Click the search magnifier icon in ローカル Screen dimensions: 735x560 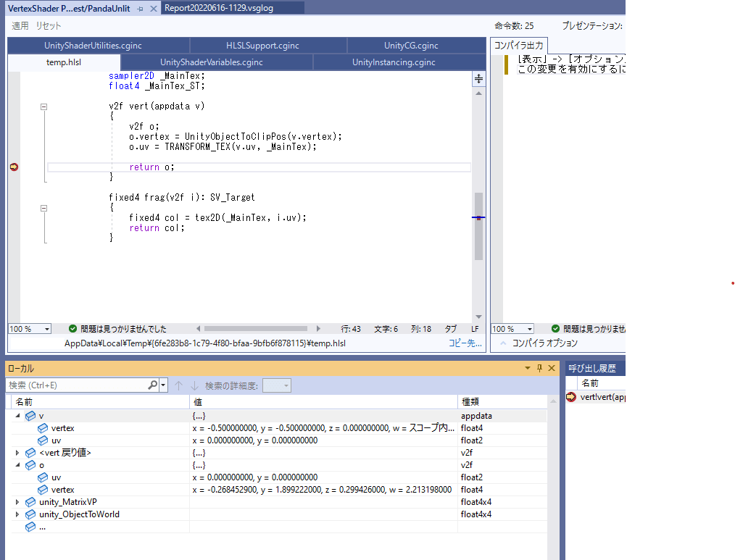[152, 385]
